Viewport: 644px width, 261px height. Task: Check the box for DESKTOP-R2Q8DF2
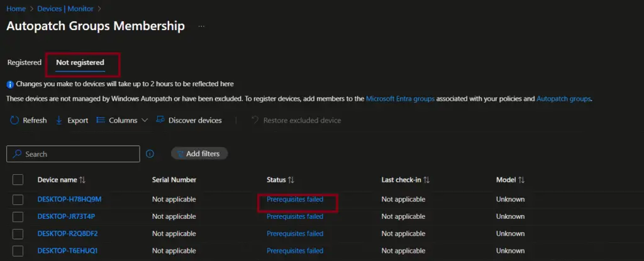pos(18,234)
